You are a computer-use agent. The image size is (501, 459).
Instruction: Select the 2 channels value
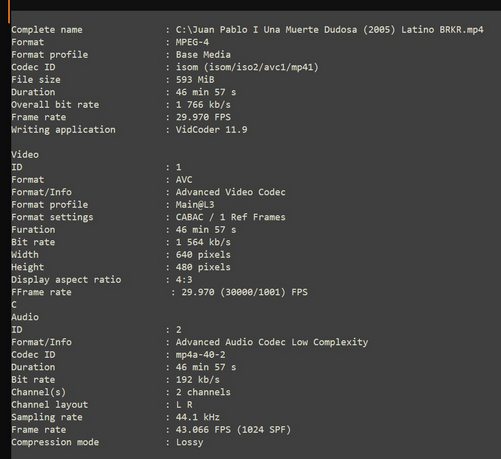[203, 392]
